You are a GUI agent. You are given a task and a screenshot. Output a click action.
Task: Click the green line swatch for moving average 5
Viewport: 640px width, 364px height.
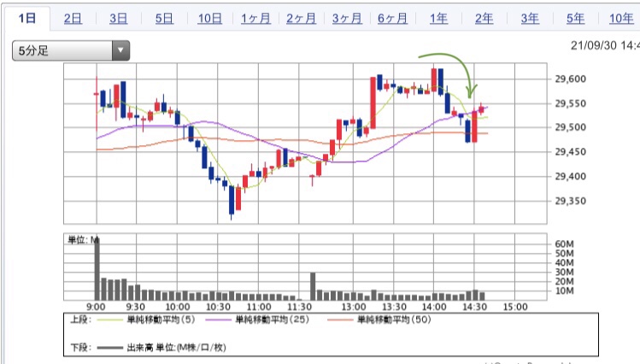tap(110, 320)
